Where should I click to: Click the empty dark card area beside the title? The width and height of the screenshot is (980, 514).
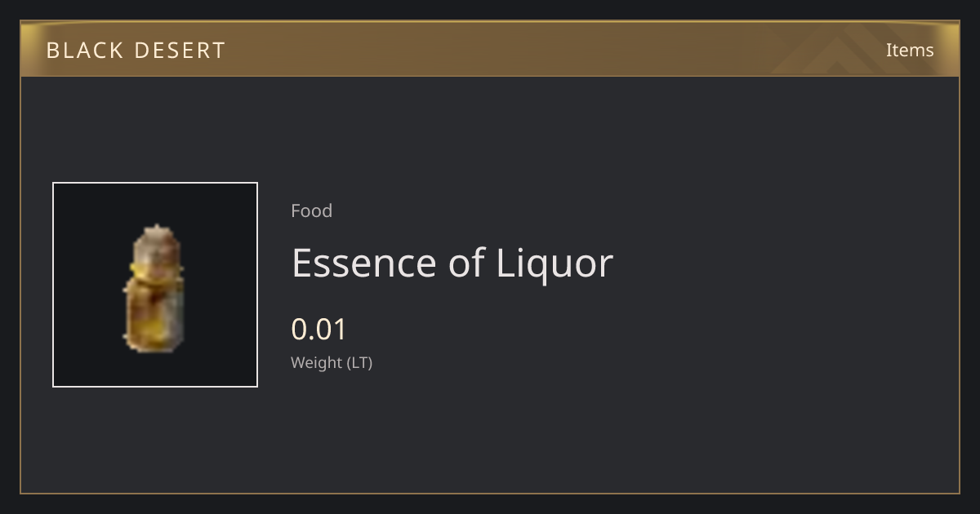(x=776, y=269)
